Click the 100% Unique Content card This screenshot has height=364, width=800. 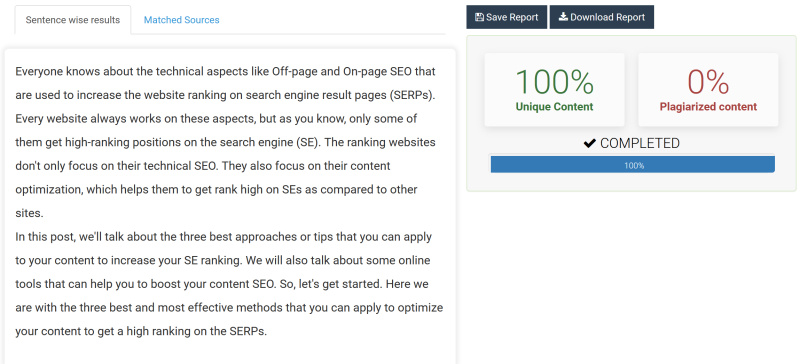(x=555, y=90)
